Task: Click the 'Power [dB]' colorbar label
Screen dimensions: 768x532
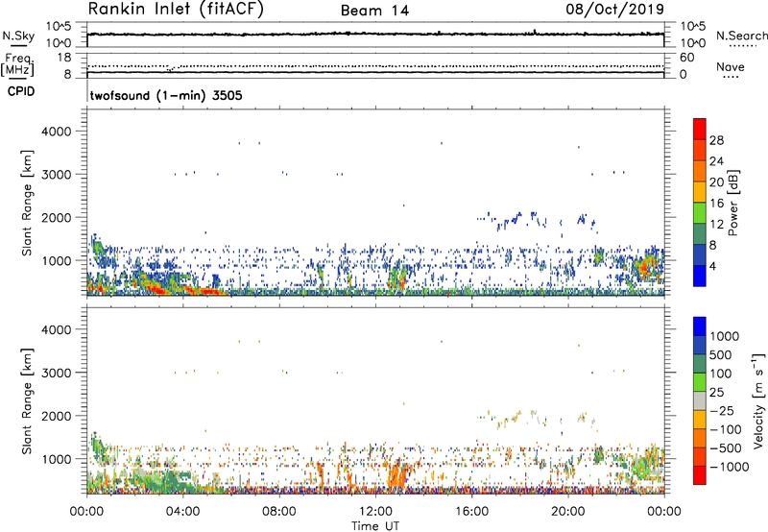Action: pos(732,203)
